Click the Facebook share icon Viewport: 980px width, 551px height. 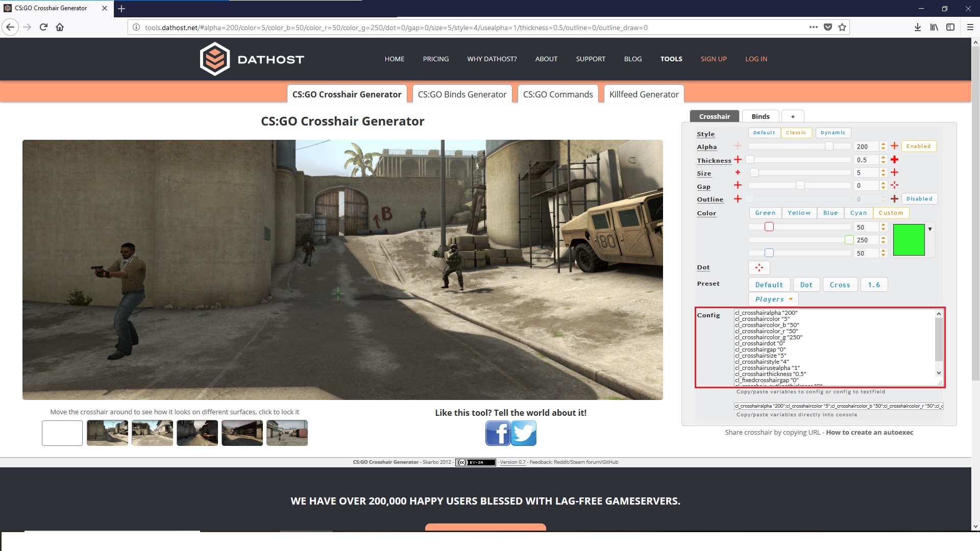[x=498, y=433]
